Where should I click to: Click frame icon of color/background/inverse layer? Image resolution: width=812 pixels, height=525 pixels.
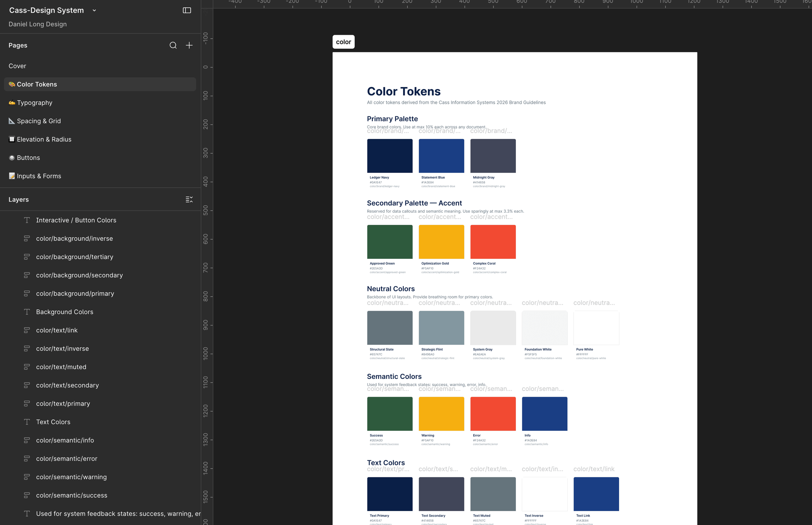tap(27, 239)
